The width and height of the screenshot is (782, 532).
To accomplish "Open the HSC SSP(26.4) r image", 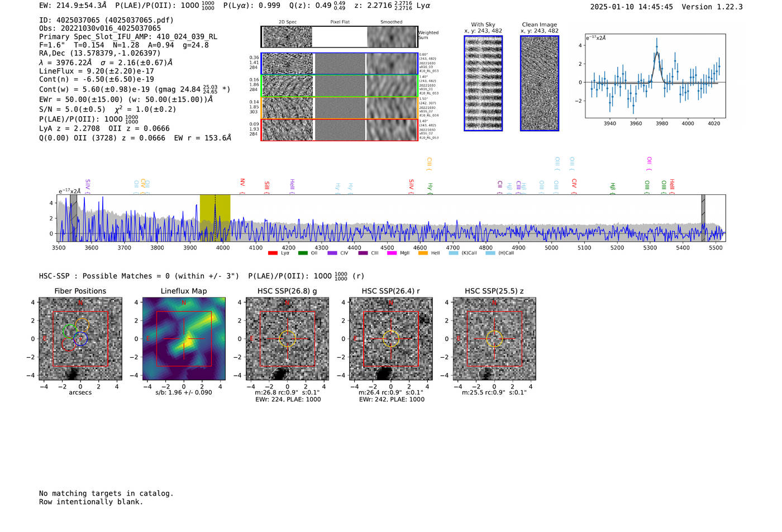I will pyautogui.click(x=391, y=339).
